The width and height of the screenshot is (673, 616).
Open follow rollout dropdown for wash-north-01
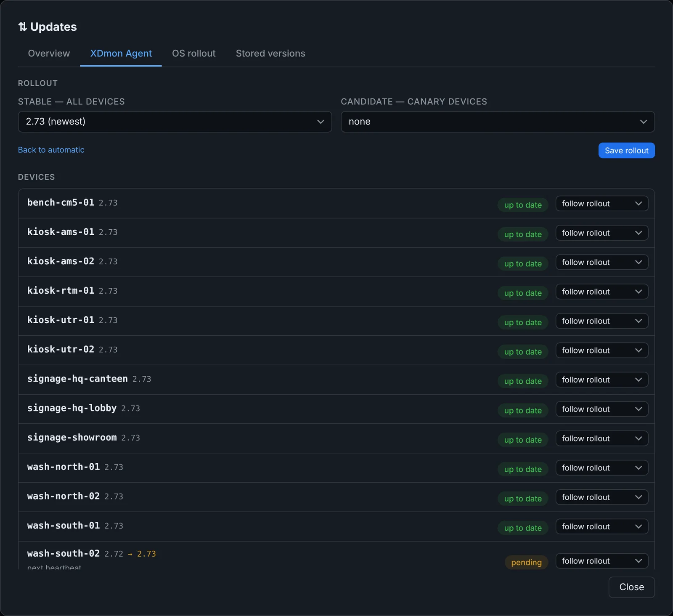click(x=601, y=468)
